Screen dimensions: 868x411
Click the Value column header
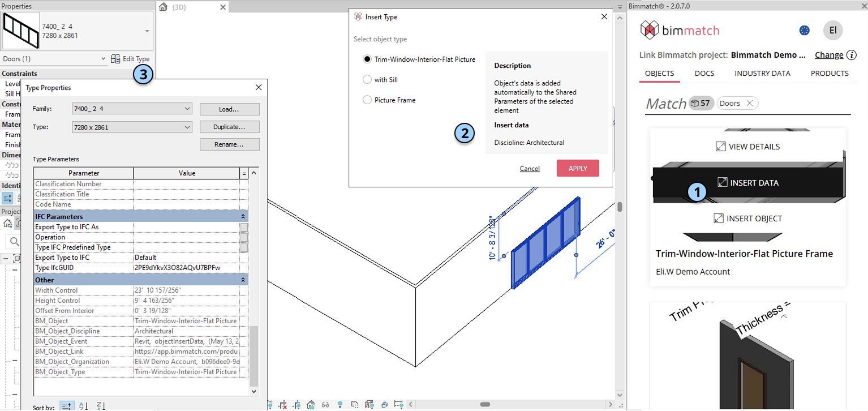coord(187,173)
